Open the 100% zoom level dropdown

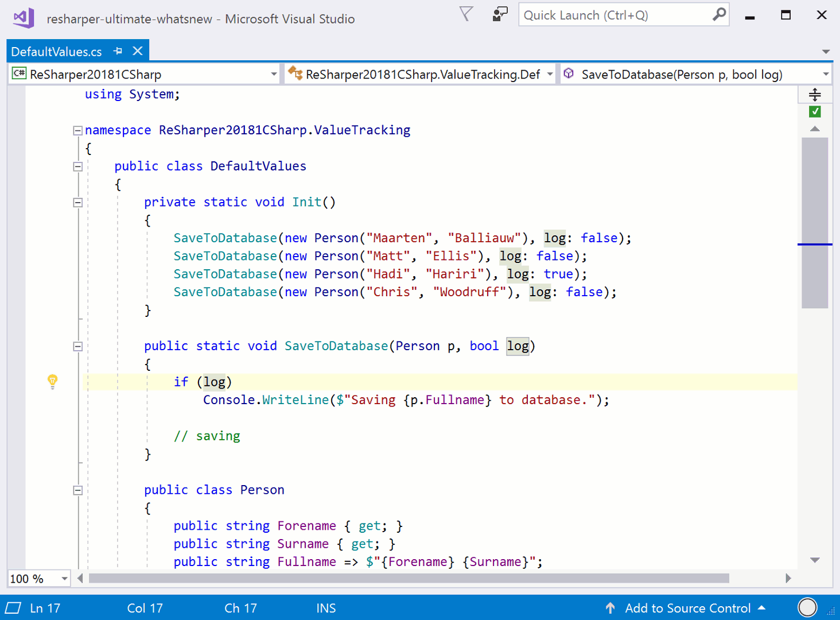coord(64,579)
